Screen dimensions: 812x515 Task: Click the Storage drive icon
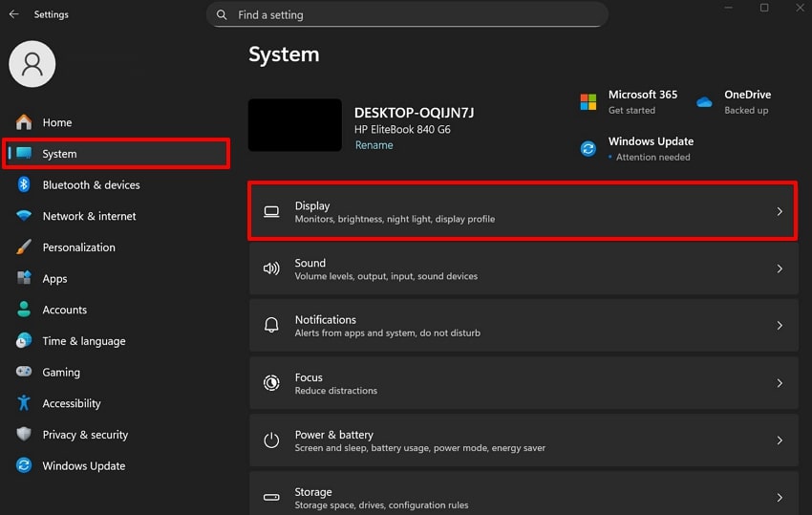[x=271, y=498]
